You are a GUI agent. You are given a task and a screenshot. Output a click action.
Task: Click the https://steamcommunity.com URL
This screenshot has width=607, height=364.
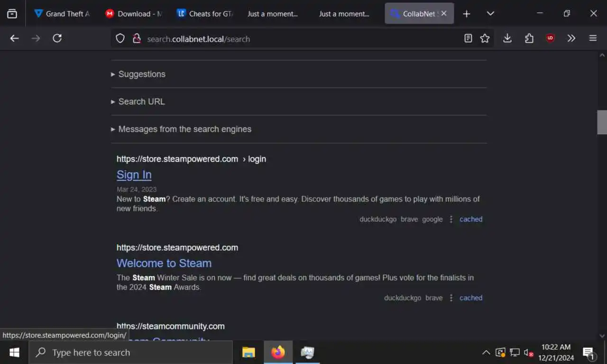[x=171, y=326]
